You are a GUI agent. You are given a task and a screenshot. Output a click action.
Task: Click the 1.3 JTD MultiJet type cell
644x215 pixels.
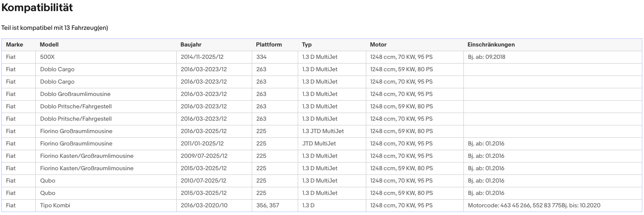(332, 131)
